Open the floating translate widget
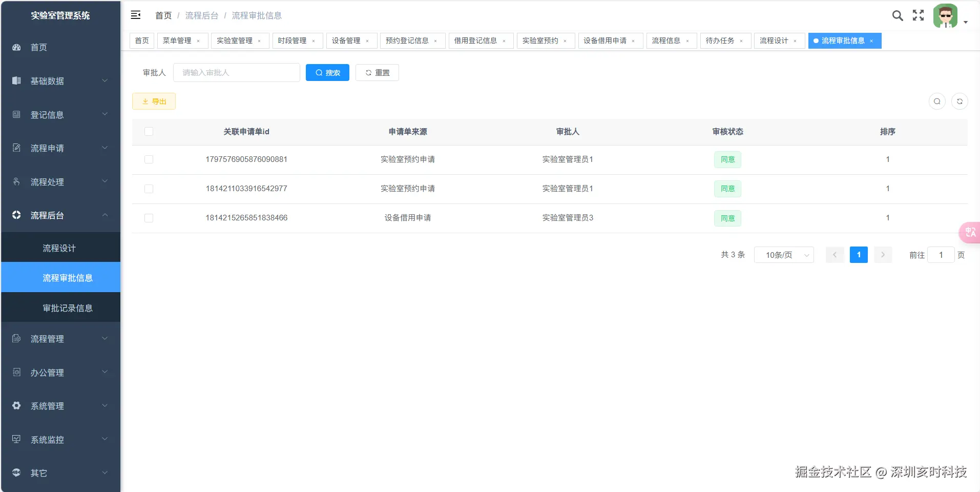 pos(970,233)
